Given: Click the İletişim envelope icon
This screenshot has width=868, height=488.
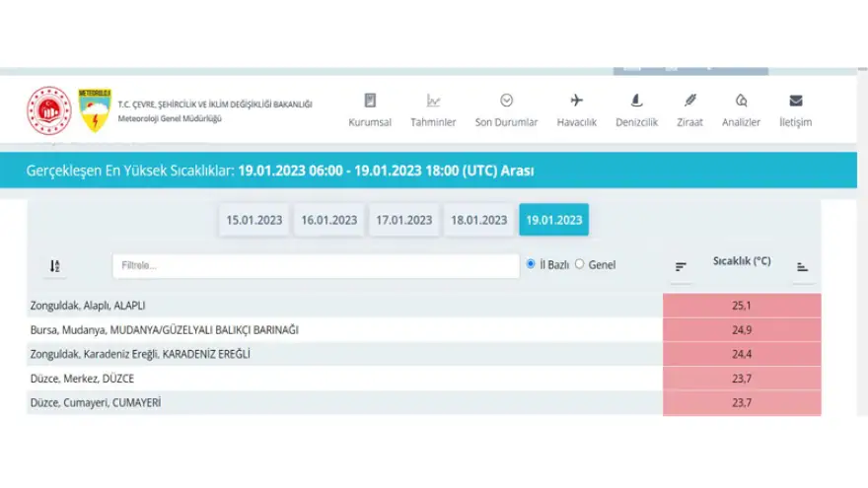Looking at the screenshot, I should 796,101.
